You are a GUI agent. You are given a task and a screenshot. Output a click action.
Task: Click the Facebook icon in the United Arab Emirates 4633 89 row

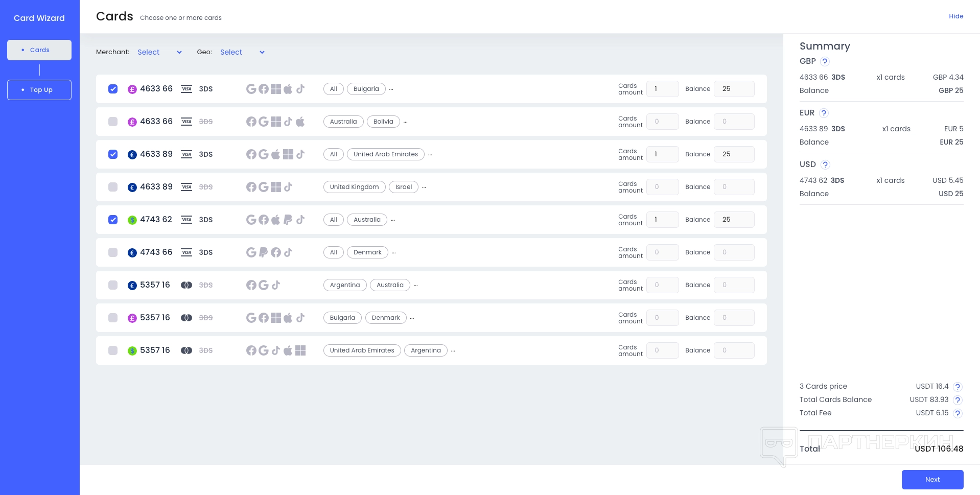pos(251,154)
